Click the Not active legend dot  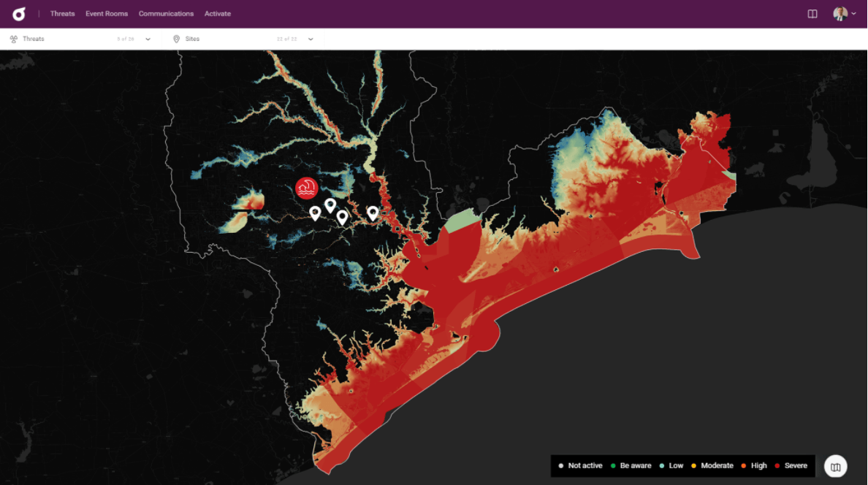[561, 465]
